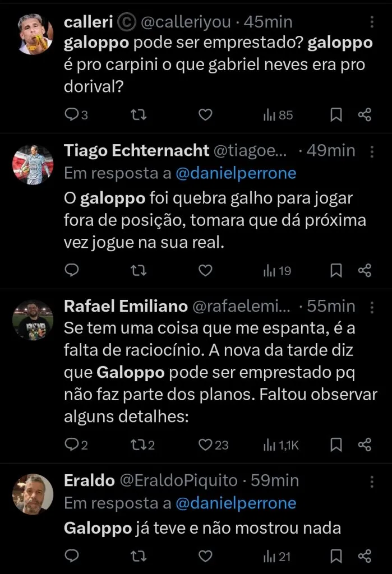Like calleri's tweet with heart icon
Viewport: 392px width, 574px height.
tap(206, 115)
